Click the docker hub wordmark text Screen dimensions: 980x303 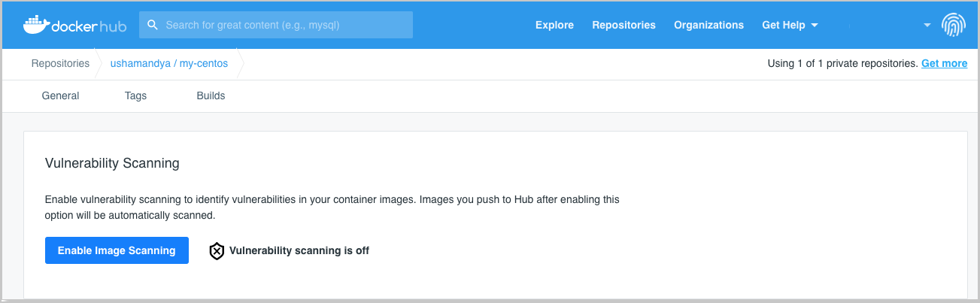point(89,26)
